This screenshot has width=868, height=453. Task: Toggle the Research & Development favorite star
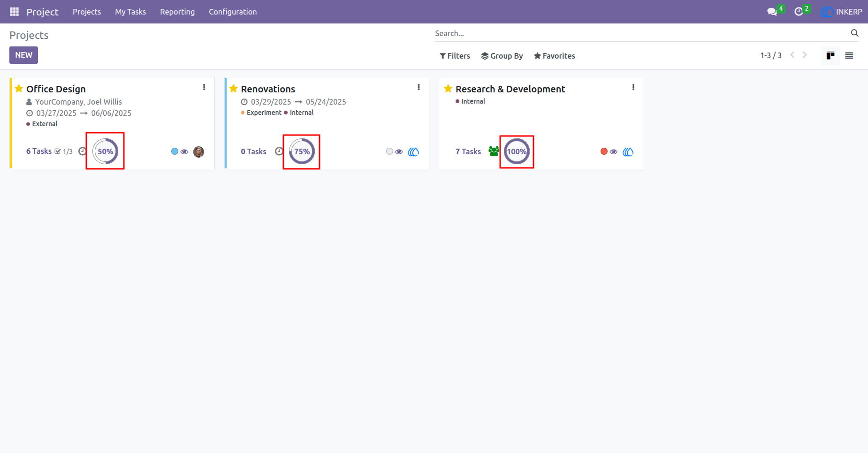[448, 89]
